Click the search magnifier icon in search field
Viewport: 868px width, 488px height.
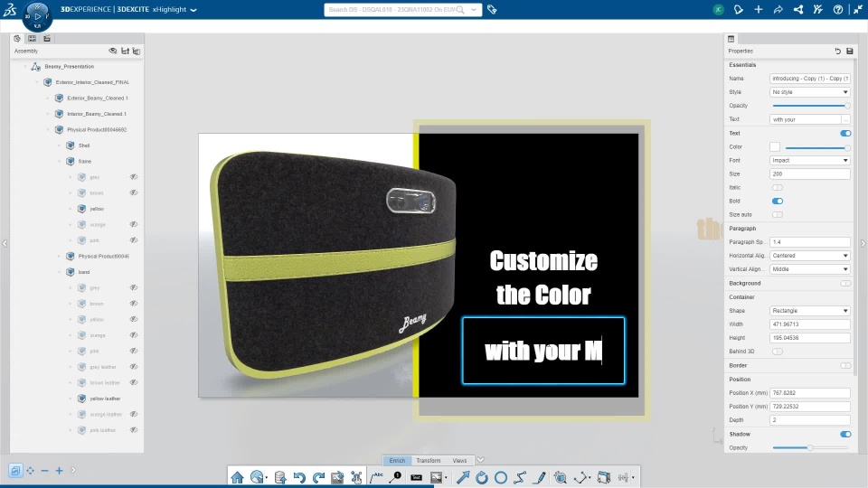coord(460,9)
